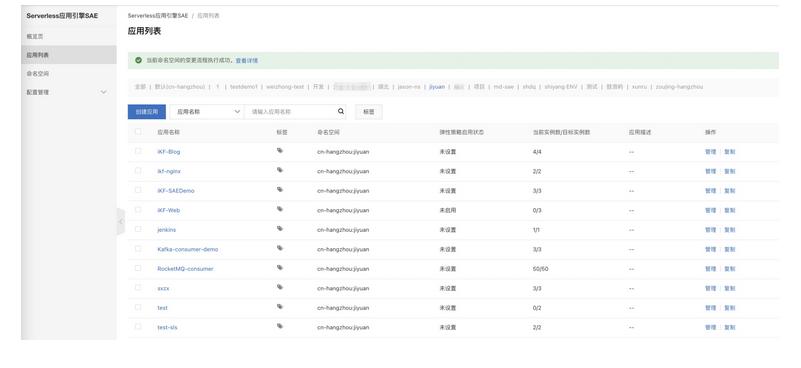Check the box for jenkins
801x368 pixels.
[138, 229]
